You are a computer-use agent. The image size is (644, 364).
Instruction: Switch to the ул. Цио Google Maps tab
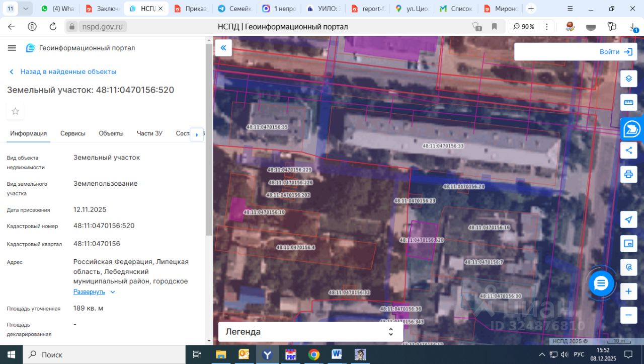[413, 9]
